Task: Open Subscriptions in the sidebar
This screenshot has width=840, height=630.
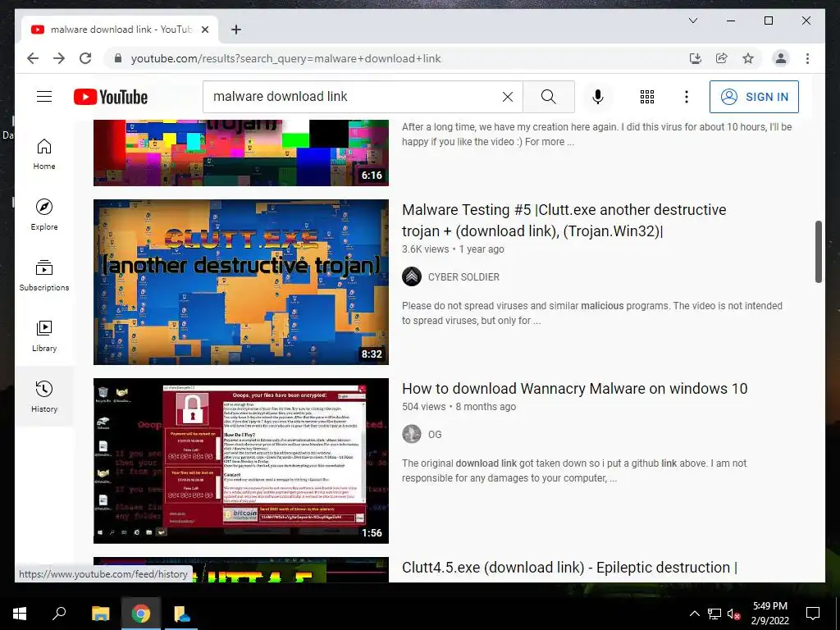Action: point(44,275)
